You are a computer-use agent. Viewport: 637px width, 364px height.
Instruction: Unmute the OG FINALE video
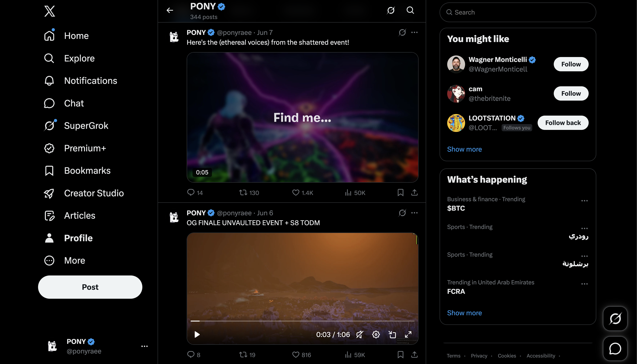[x=359, y=334]
